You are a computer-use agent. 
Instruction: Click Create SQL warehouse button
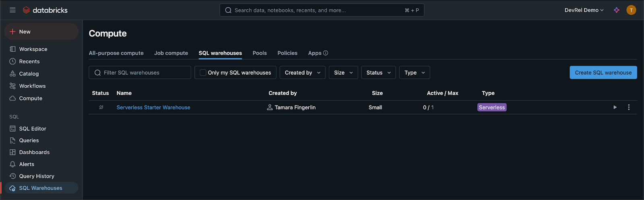pyautogui.click(x=603, y=73)
